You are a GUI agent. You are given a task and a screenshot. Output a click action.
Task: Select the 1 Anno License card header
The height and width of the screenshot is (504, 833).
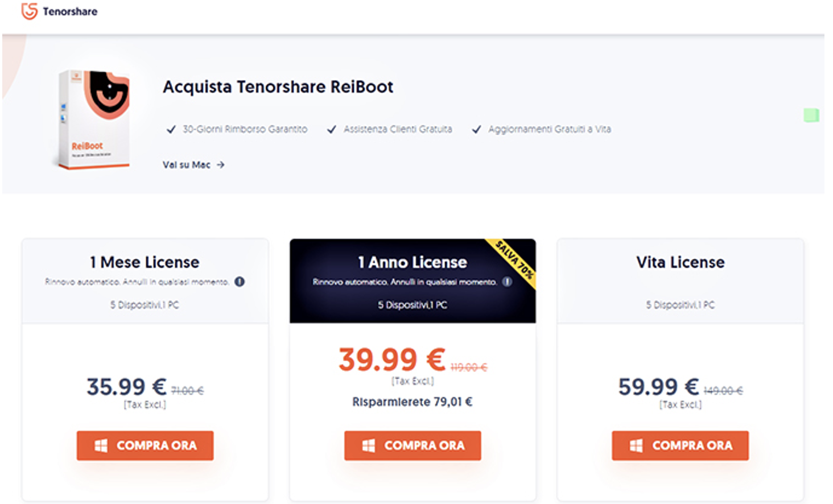coord(412,262)
